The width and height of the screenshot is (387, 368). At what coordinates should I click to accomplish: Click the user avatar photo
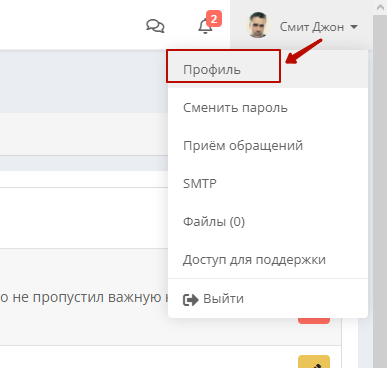tap(258, 25)
